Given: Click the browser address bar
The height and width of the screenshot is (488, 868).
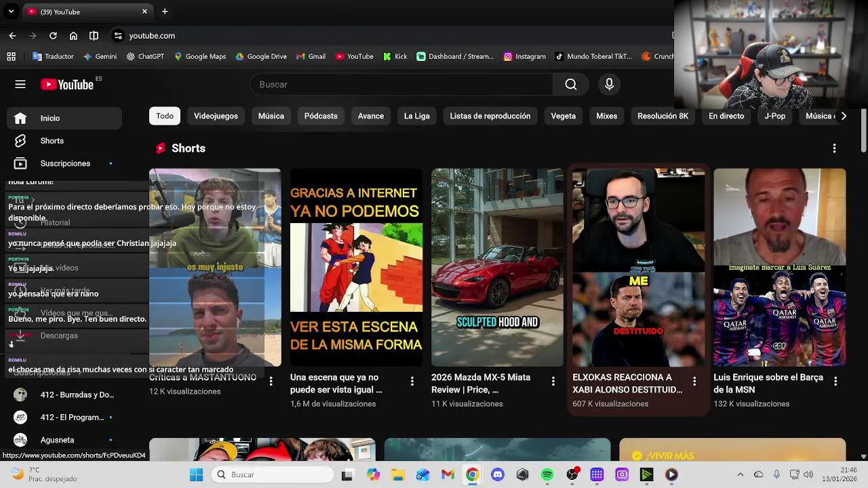Looking at the screenshot, I should tap(393, 35).
